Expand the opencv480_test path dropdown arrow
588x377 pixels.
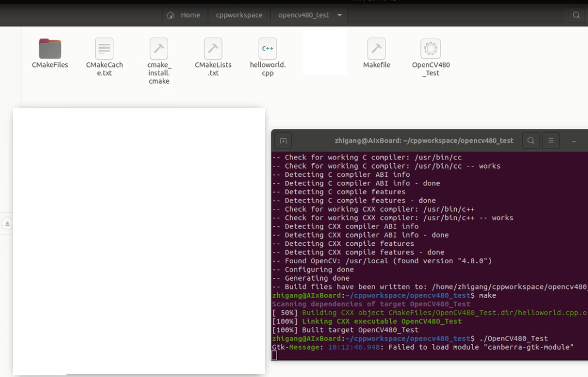pos(339,15)
